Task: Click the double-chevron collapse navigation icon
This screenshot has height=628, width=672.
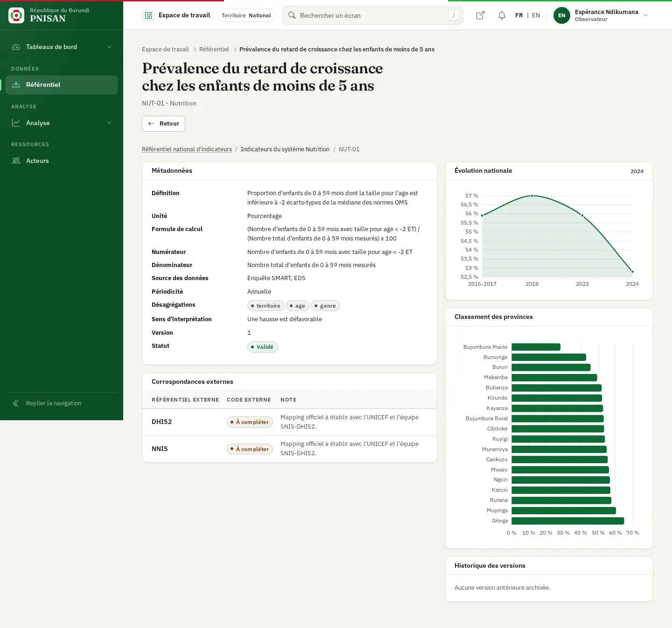Action: (x=15, y=403)
